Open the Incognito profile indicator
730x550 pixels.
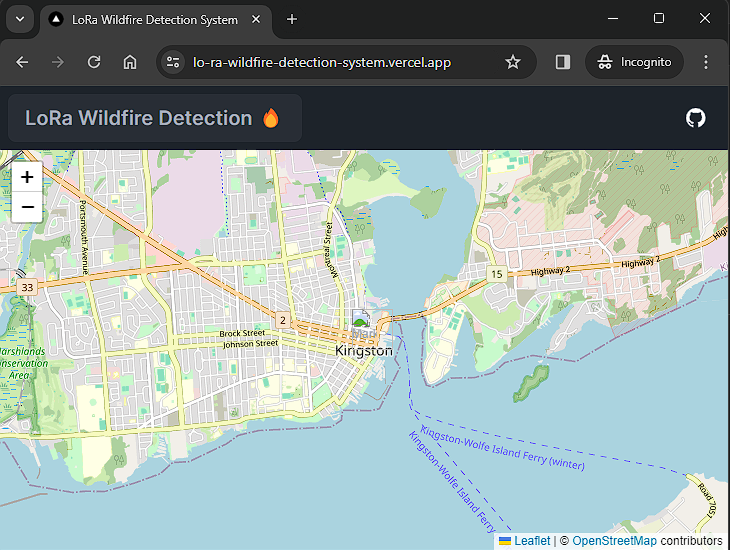click(634, 62)
